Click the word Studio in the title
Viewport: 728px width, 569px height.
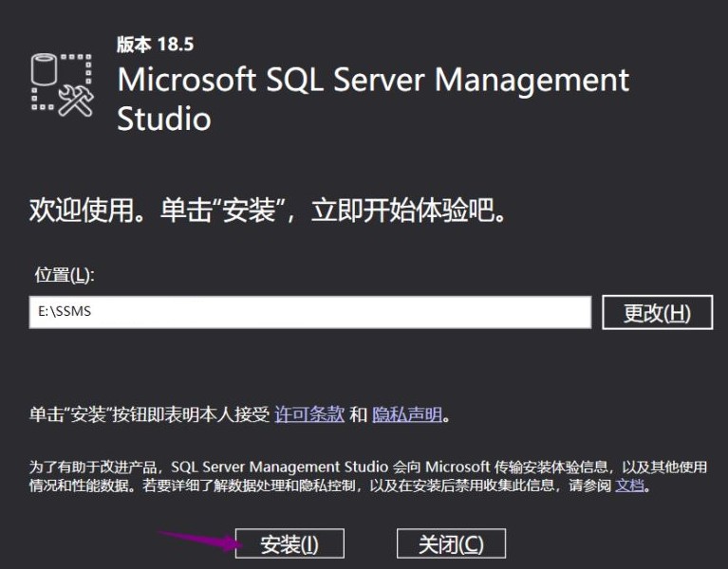[x=163, y=119]
